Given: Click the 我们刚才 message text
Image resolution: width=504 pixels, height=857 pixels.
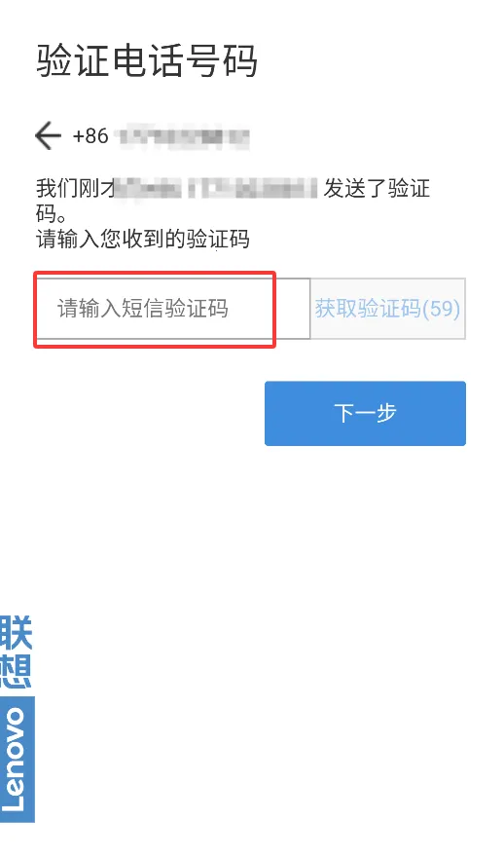Looking at the screenshot, I should [x=75, y=189].
